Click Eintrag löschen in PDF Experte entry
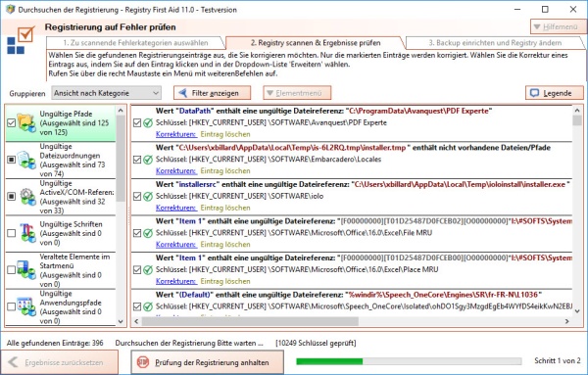 [225, 134]
